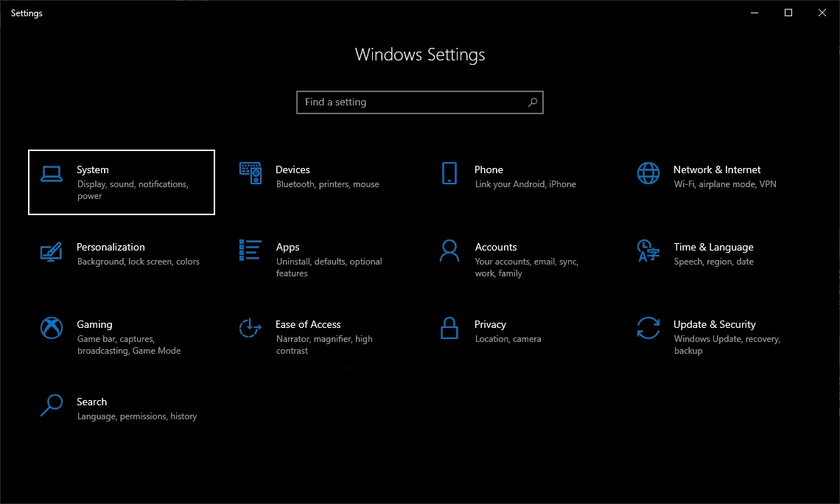The height and width of the screenshot is (504, 840).
Task: Click "Display, sound, notifications, power" description
Action: 133,190
